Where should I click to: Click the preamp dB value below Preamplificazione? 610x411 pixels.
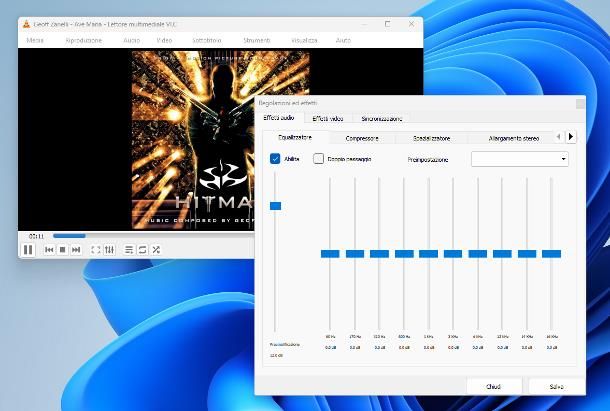276,355
